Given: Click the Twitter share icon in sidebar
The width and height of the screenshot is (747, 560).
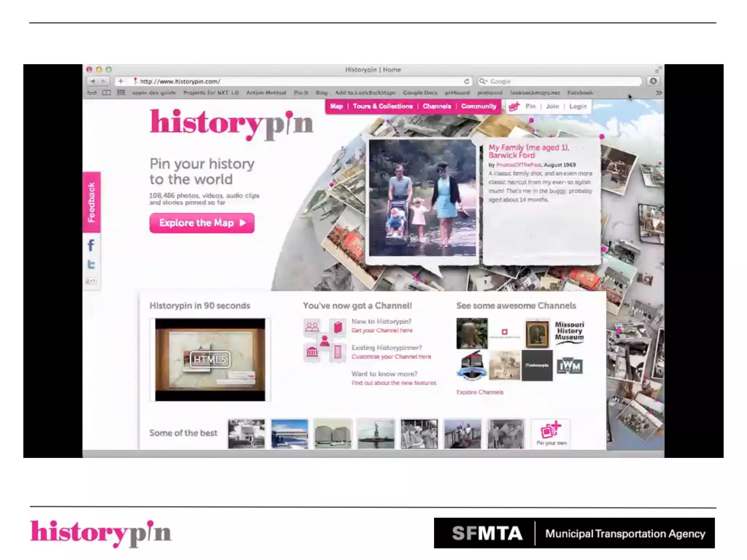Looking at the screenshot, I should [91, 264].
